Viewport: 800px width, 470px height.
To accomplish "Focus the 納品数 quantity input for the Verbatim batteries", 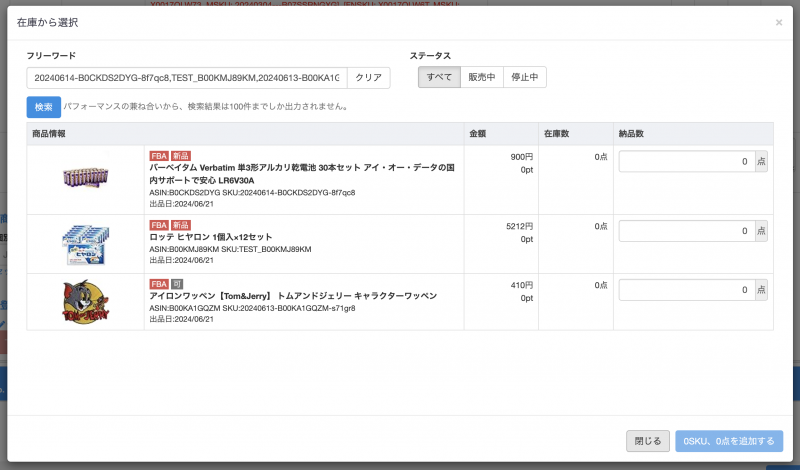I will pyautogui.click(x=687, y=161).
